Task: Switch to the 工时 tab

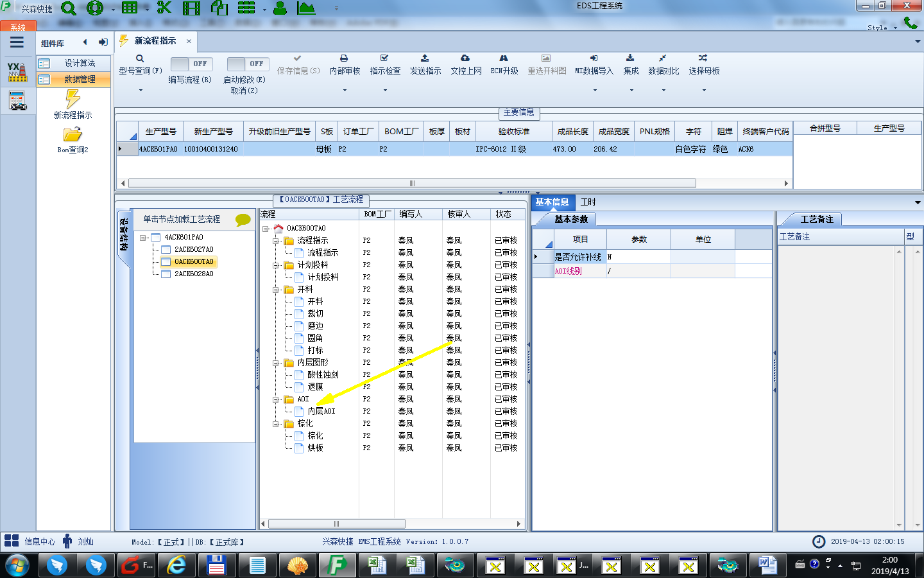Action: [x=588, y=202]
